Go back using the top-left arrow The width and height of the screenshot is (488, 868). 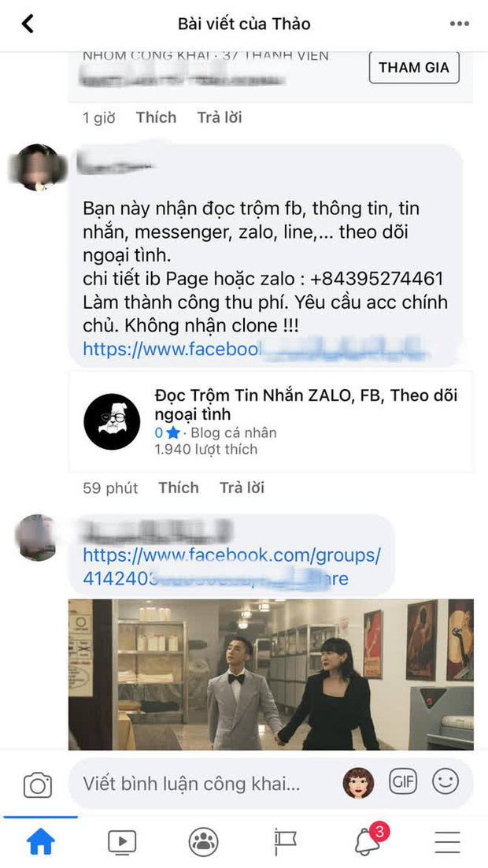[28, 24]
